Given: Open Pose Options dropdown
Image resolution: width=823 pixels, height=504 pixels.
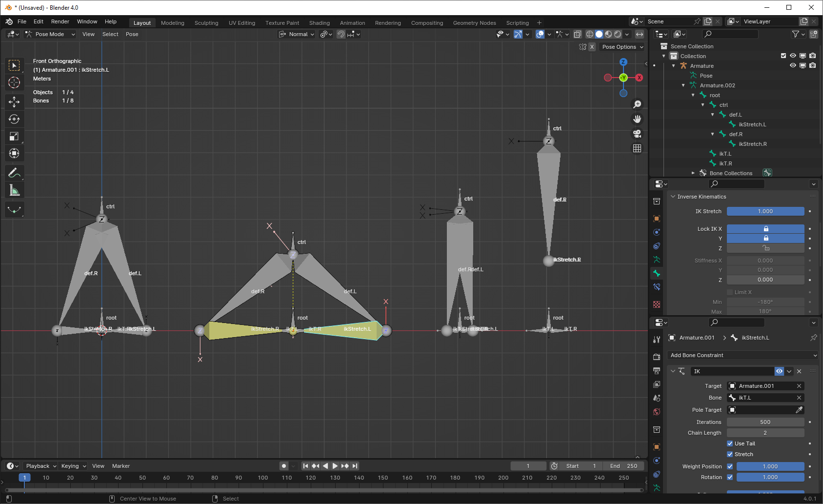Looking at the screenshot, I should pos(622,47).
